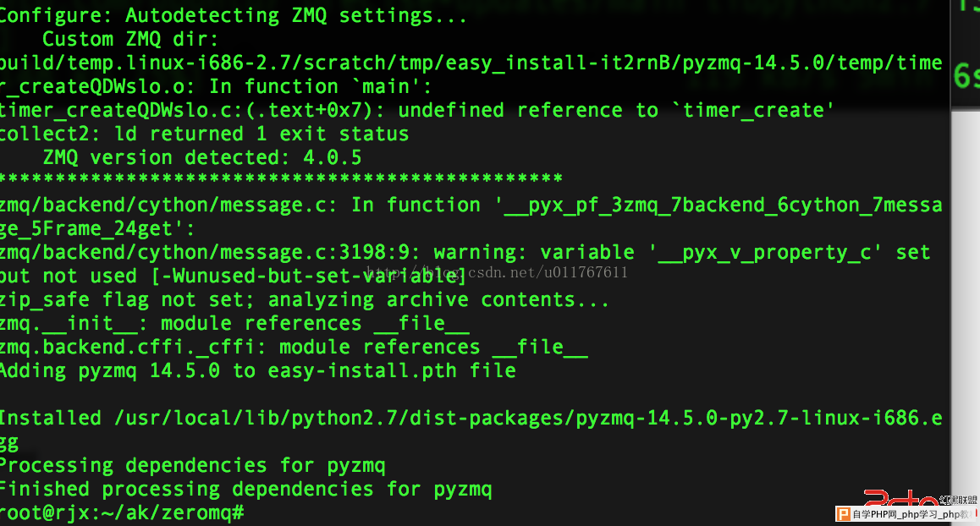
Task: Click the 'zmq.backend.cffi._cffi' module line
Action: click(294, 348)
